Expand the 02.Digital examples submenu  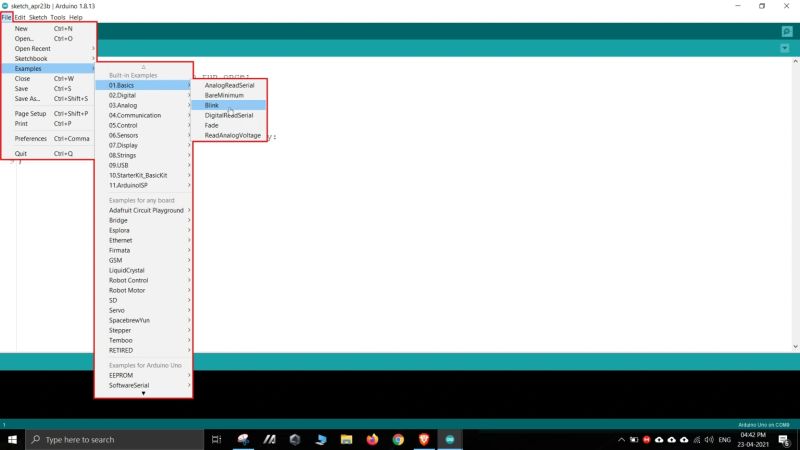[143, 95]
